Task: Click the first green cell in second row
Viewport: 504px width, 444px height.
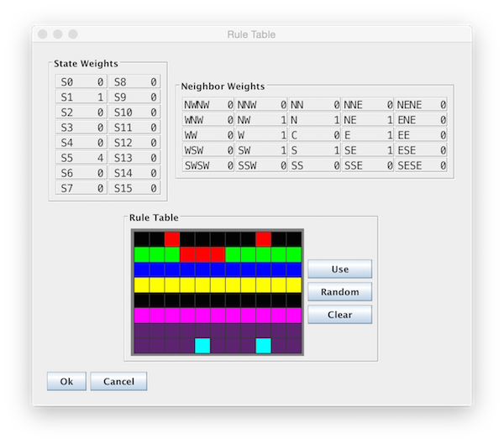Action: click(141, 254)
